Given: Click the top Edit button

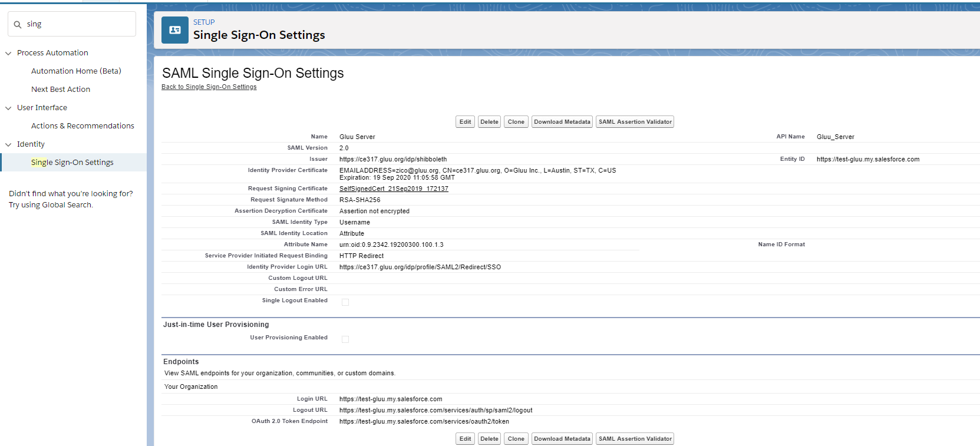Looking at the screenshot, I should (x=465, y=122).
